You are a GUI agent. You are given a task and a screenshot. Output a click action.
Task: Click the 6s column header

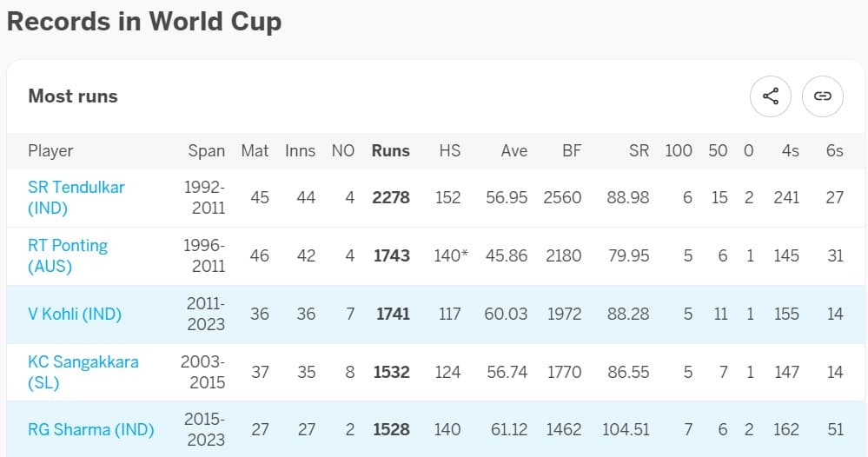834,150
